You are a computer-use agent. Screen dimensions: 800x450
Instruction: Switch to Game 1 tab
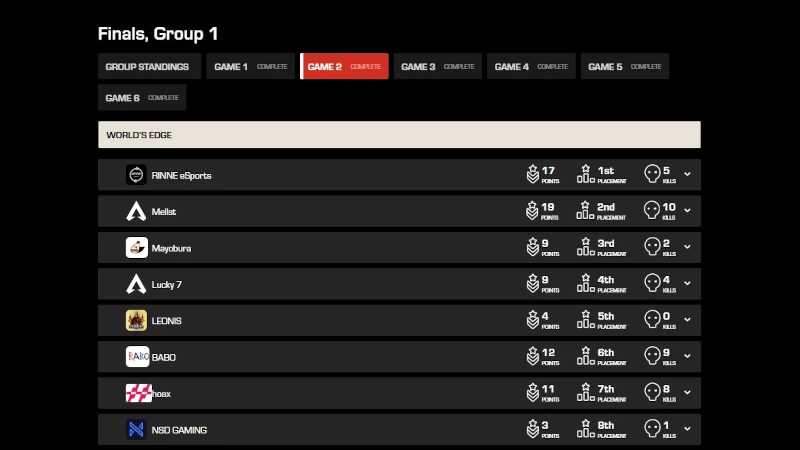tap(251, 66)
